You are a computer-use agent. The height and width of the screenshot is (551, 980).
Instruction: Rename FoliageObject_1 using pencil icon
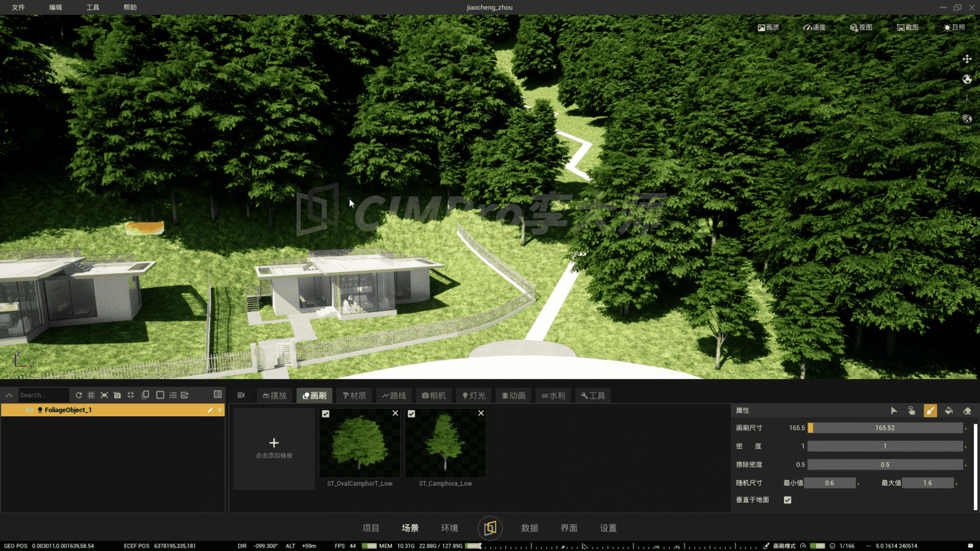[210, 410]
